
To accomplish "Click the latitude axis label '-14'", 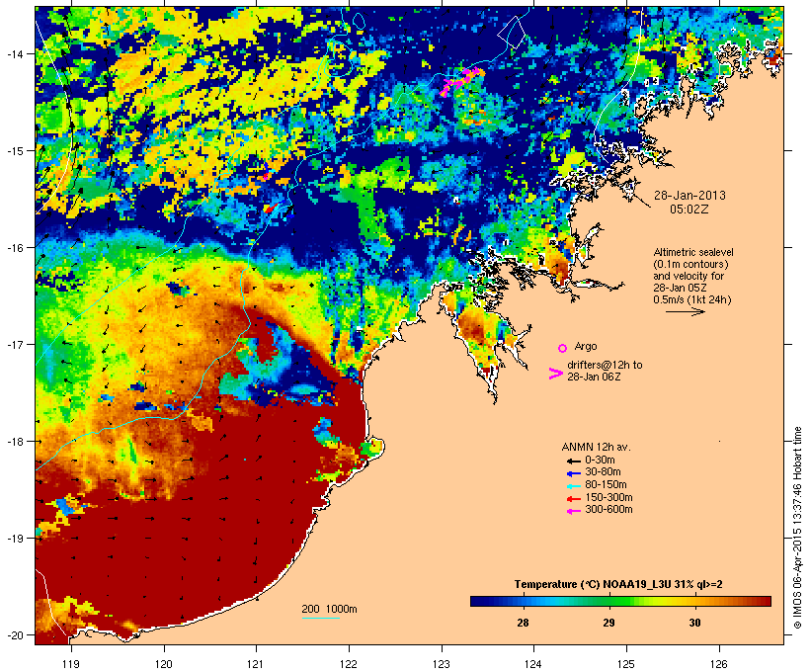I will pos(14,53).
